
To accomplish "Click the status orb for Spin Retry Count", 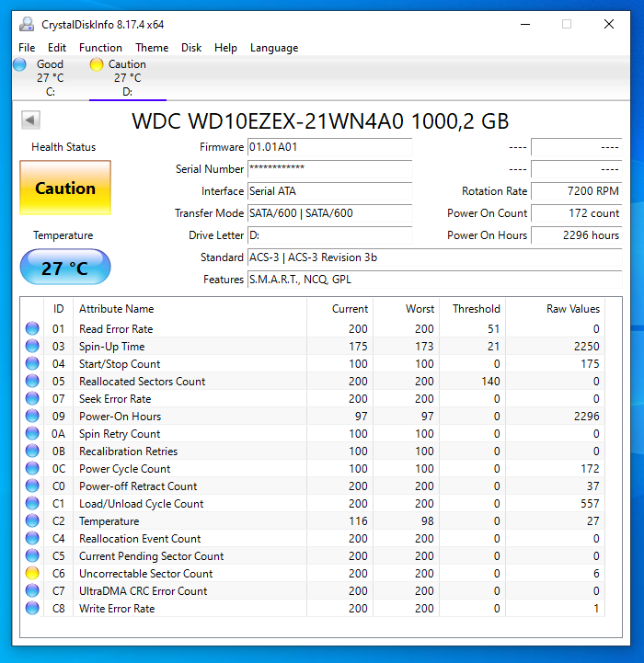I will click(32, 433).
